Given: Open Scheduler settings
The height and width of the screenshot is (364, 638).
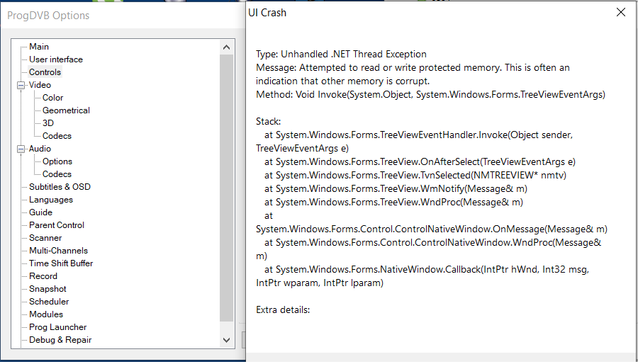Looking at the screenshot, I should click(x=49, y=302).
